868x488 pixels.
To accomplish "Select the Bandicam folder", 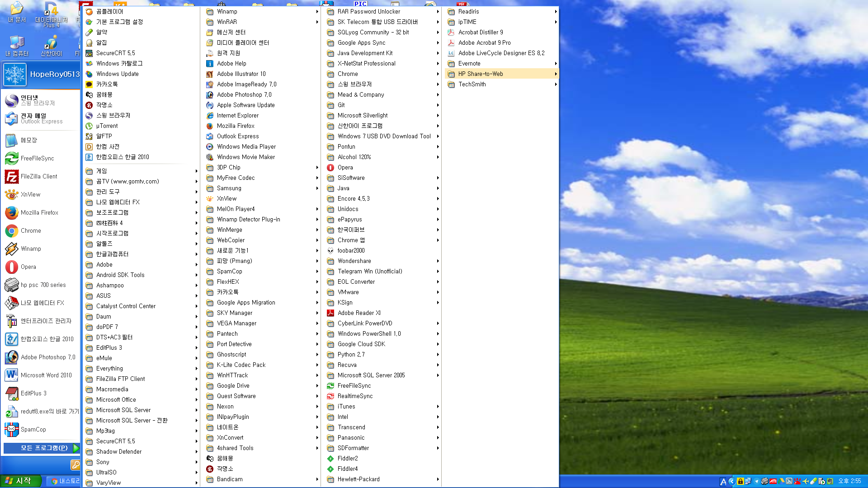I will coord(262,479).
